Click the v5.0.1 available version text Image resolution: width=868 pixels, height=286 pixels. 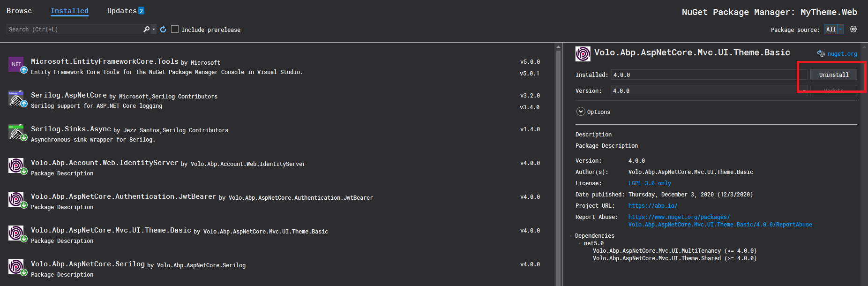coord(530,74)
